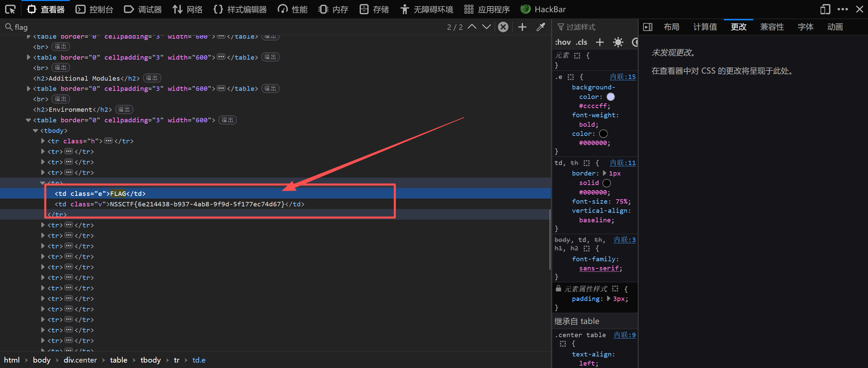Add new style rule plus icon
The image size is (868, 368).
coord(600,42)
